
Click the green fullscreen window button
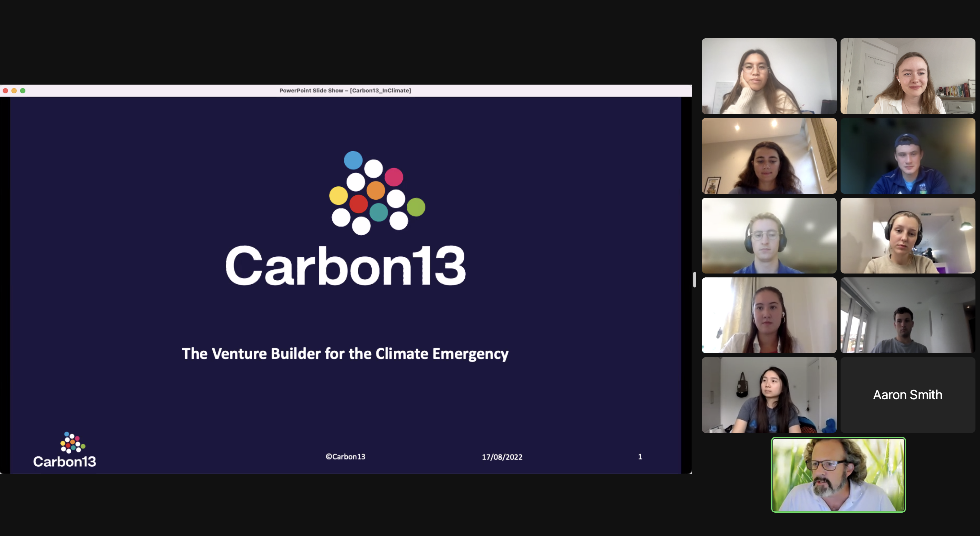pos(23,90)
